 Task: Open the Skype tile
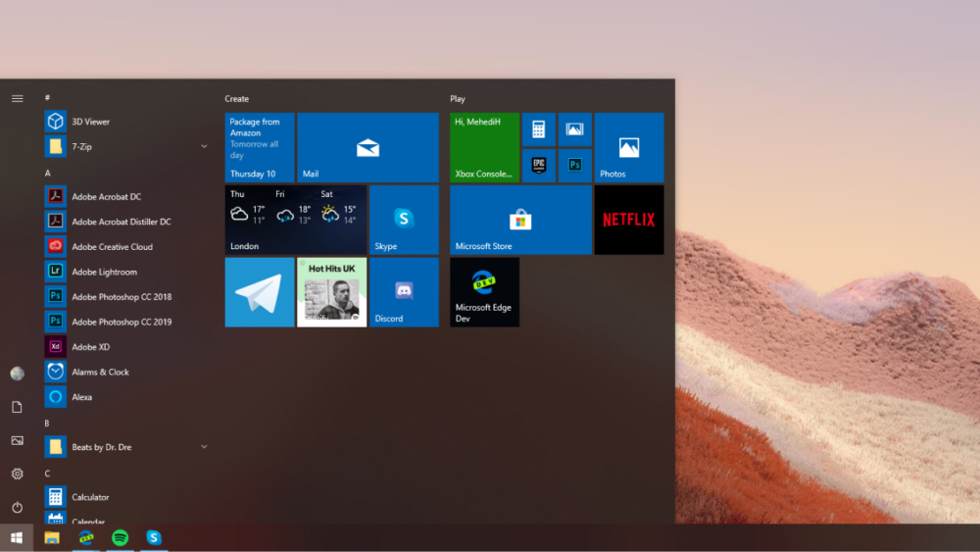point(404,220)
